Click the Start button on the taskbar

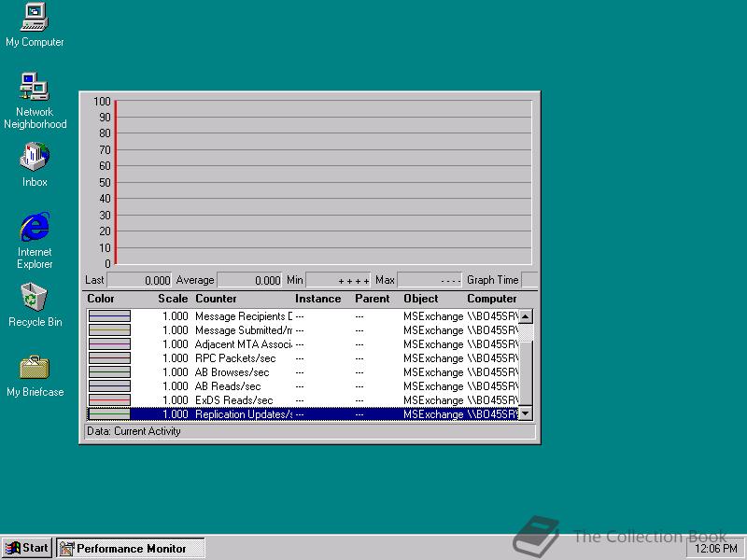[27, 548]
